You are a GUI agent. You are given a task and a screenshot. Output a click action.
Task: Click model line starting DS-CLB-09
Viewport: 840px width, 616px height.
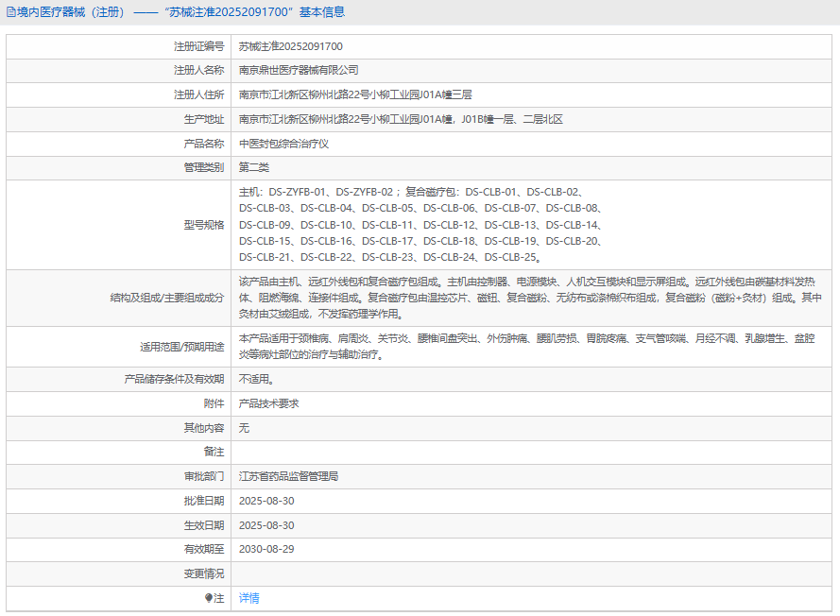point(421,225)
